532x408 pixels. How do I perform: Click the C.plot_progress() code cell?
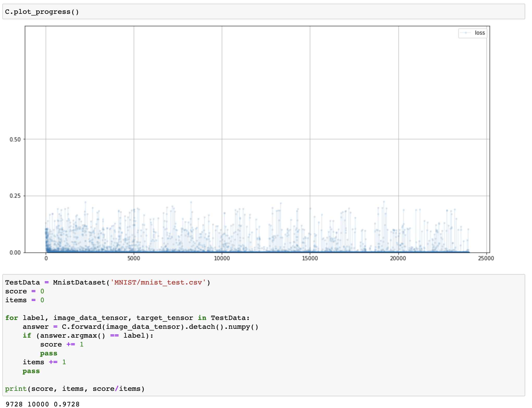click(264, 12)
